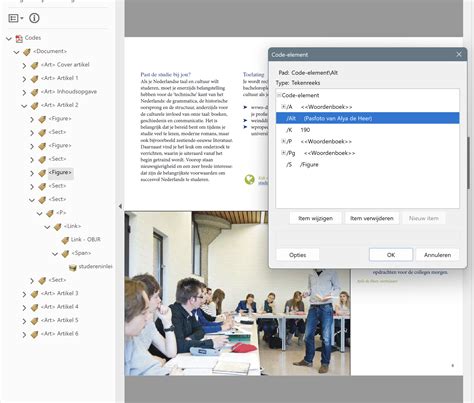Select the Art Artikel 6 row
The height and width of the screenshot is (403, 474).
[x=59, y=333]
